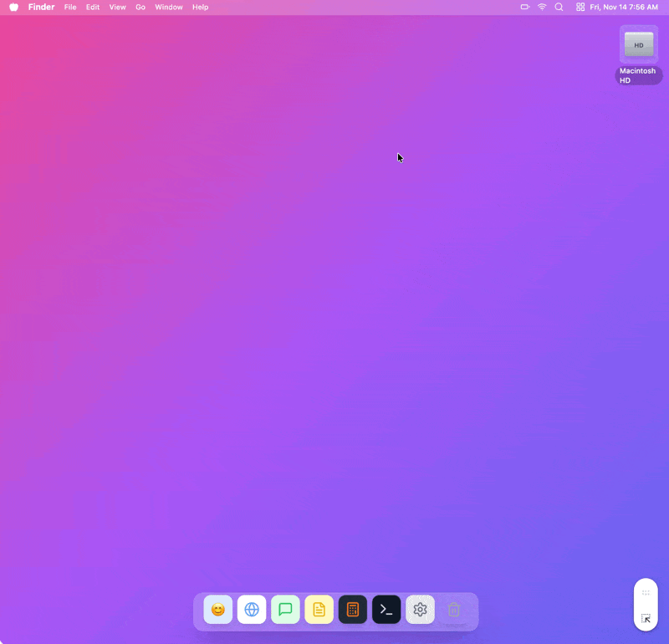The width and height of the screenshot is (669, 644).
Task: Open the yellow Notes app icon
Action: [x=319, y=610]
